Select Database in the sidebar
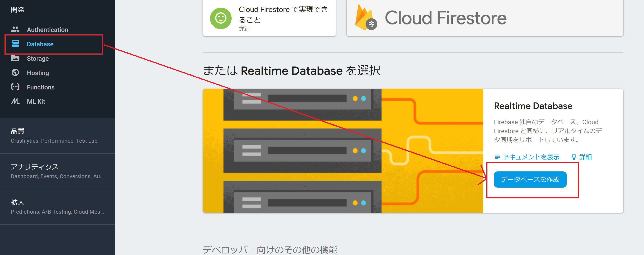Image resolution: width=644 pixels, height=255 pixels. point(58,44)
